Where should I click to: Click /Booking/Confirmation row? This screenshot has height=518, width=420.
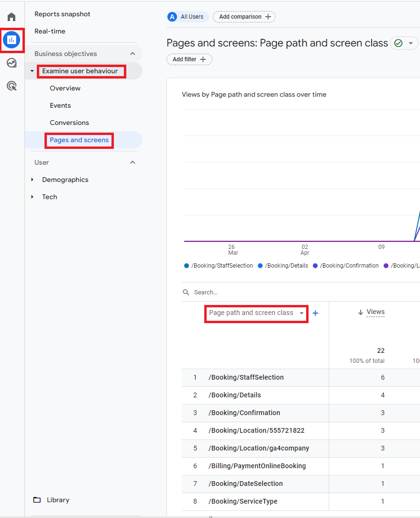click(x=301, y=413)
